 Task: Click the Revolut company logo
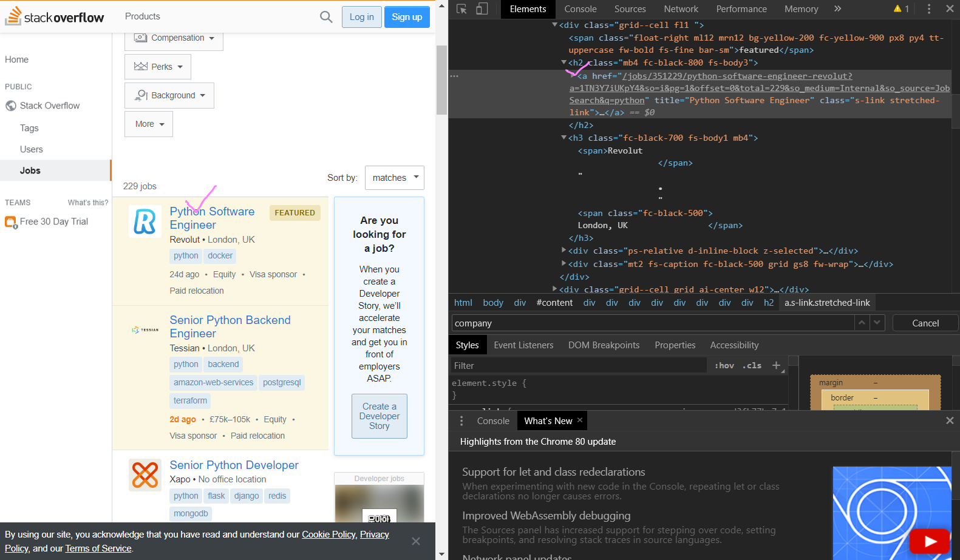(145, 221)
